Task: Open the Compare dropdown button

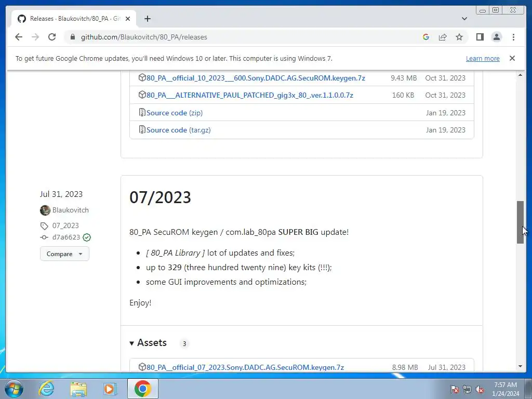Action: (64, 254)
